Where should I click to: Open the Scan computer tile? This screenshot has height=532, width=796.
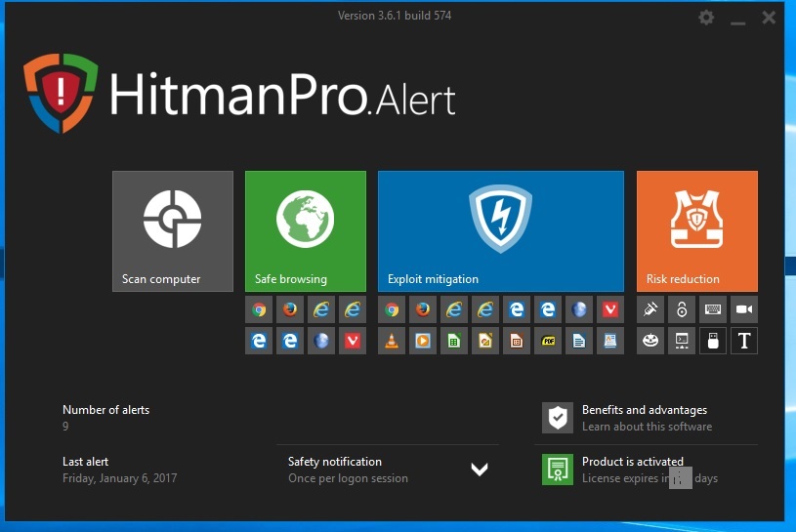173,231
